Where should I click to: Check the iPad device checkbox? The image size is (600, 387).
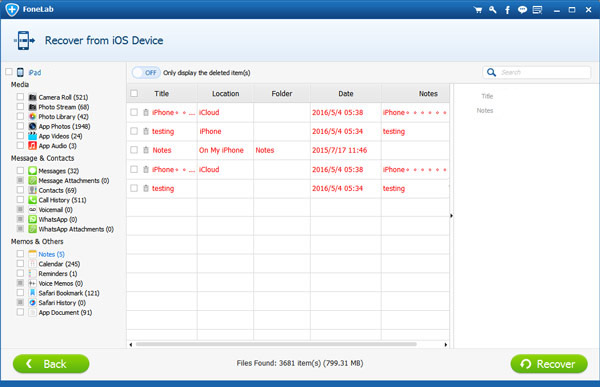tap(9, 72)
